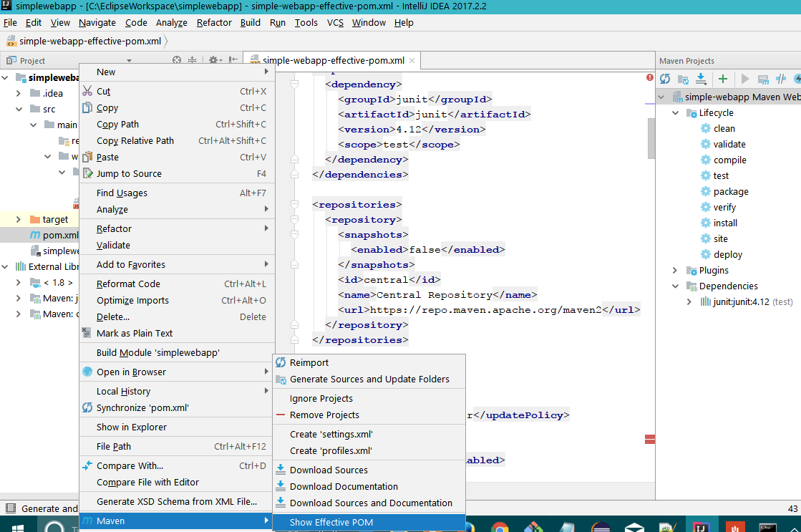The height and width of the screenshot is (532, 801).
Task: Toggle Skip Tests mode in Maven toolbar
Action: [780, 79]
